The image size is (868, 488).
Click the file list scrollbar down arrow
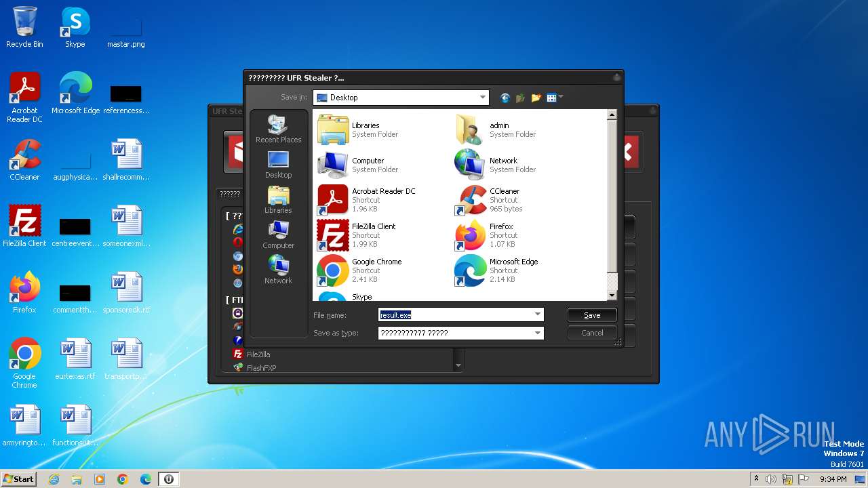click(x=612, y=296)
